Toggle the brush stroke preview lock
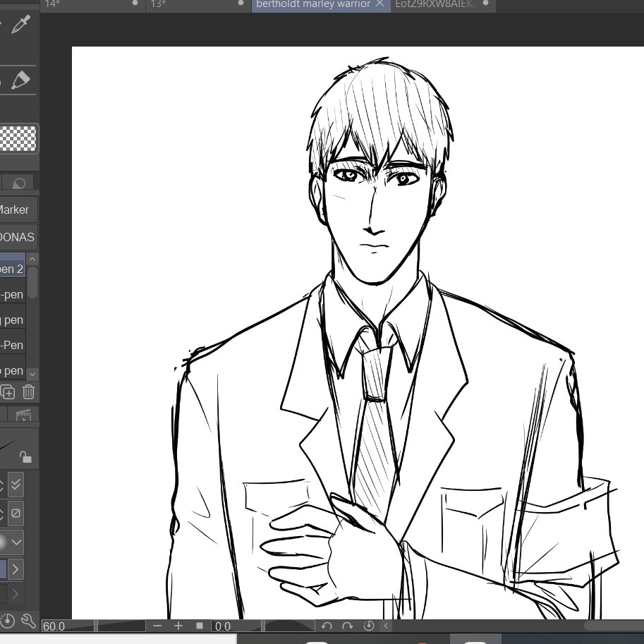The image size is (644, 644). (25, 456)
